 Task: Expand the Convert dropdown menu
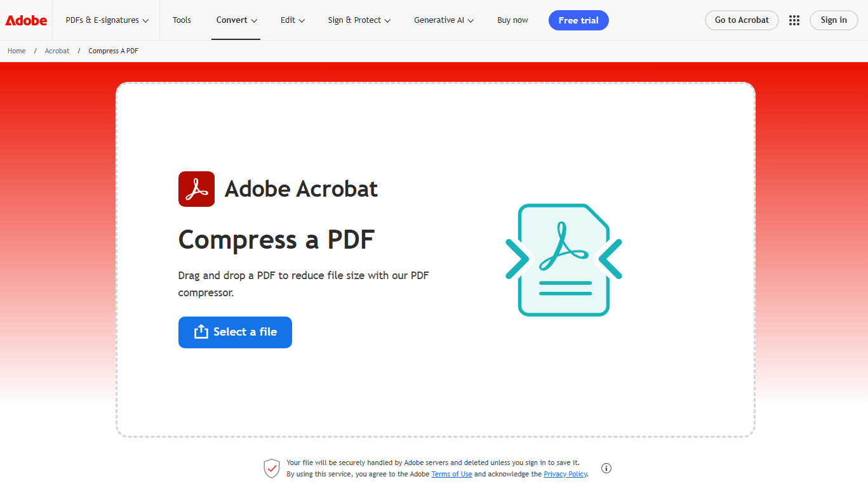(x=236, y=20)
